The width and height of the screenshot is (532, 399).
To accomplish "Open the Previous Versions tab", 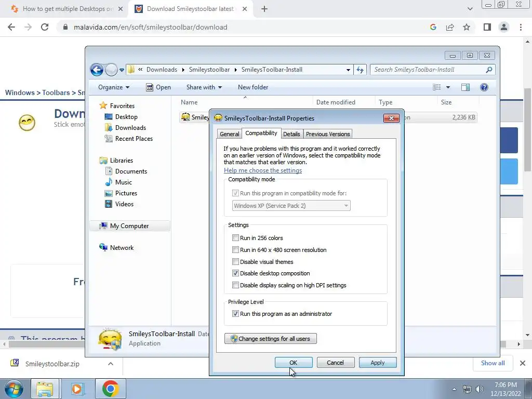I will point(328,134).
